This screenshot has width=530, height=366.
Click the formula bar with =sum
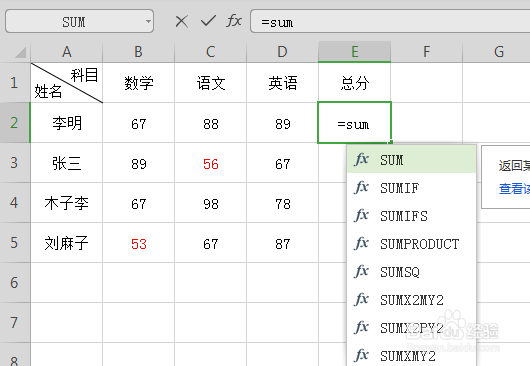tap(390, 22)
